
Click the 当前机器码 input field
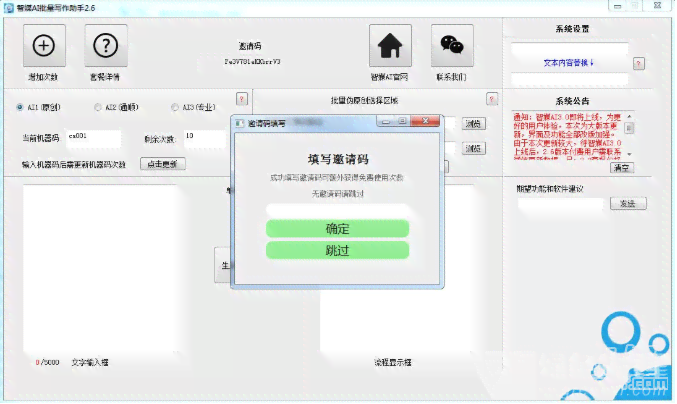[x=93, y=139]
